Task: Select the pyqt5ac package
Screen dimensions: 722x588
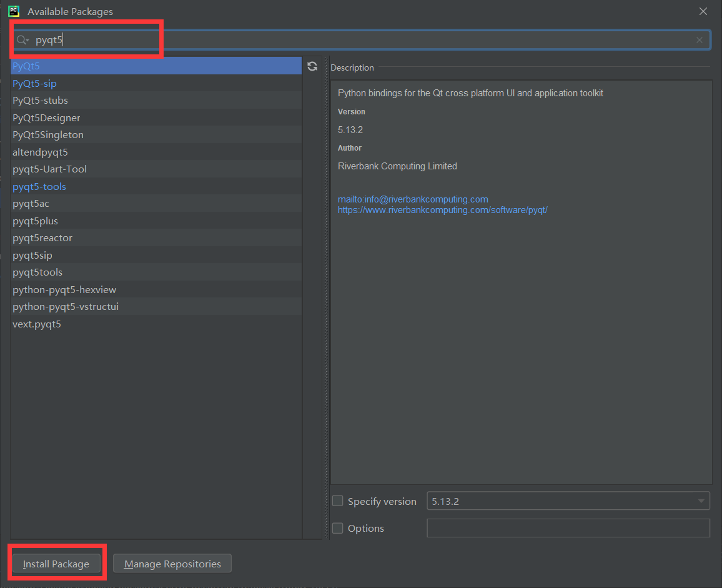Action: (x=156, y=204)
